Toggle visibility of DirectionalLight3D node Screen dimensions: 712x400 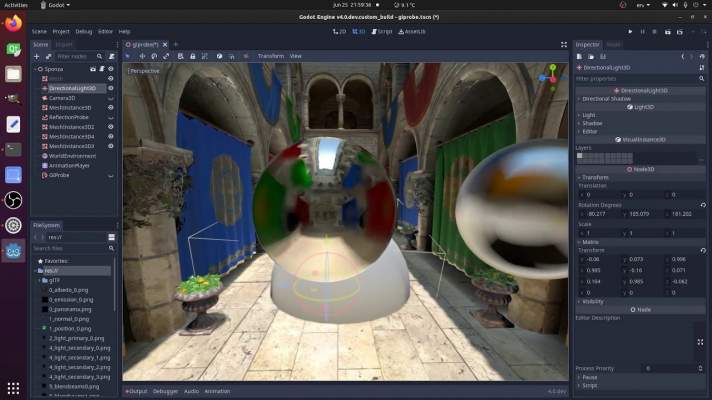point(111,88)
